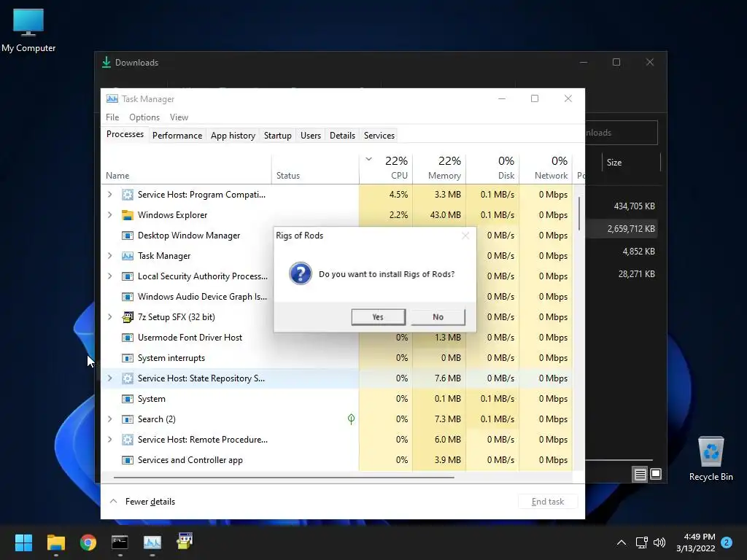This screenshot has width=747, height=560.
Task: Click Task Manager vertical scrollbar thumb
Action: tap(579, 213)
